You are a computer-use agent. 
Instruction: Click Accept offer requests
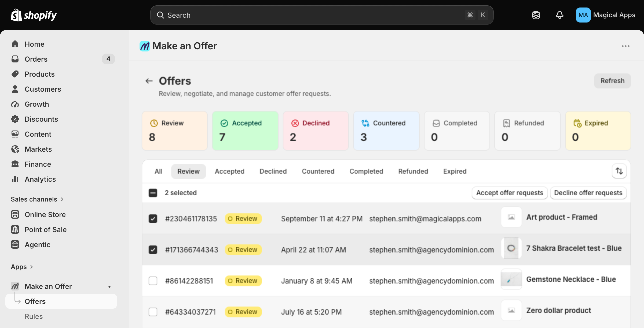point(510,193)
